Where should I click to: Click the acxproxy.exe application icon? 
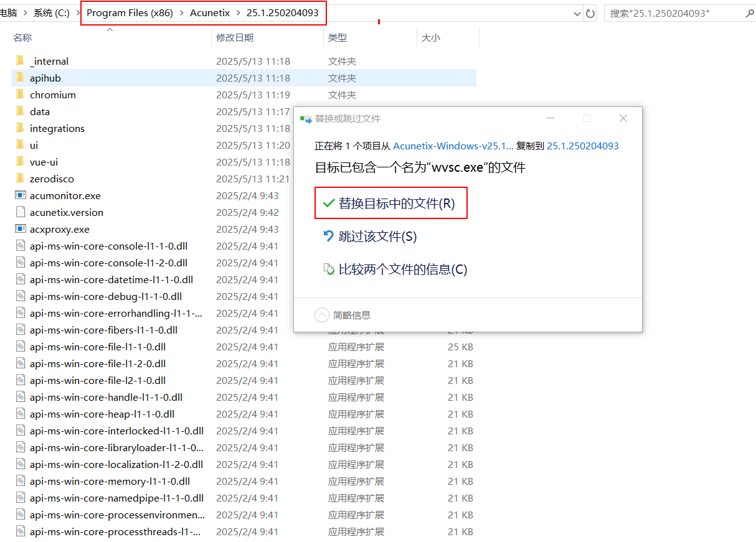click(20, 229)
